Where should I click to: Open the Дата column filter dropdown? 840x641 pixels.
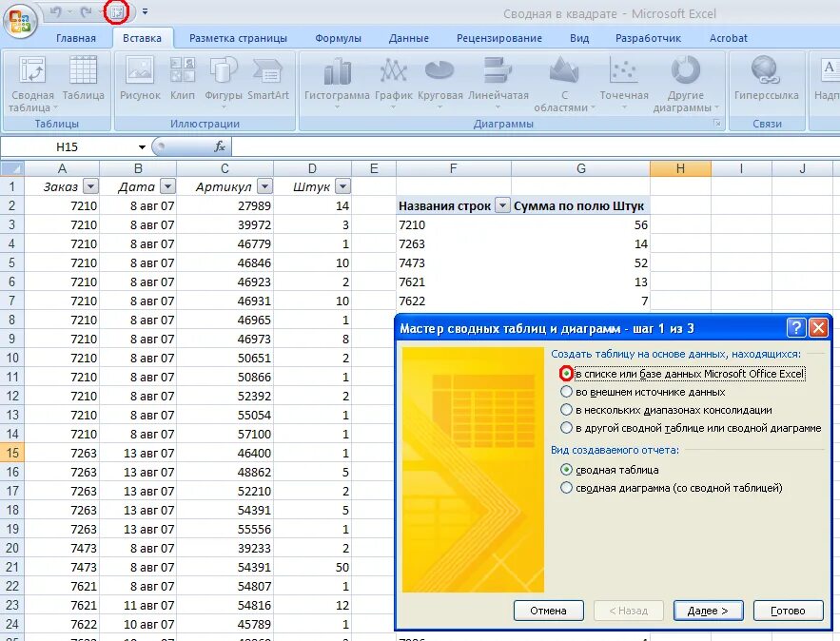168,186
